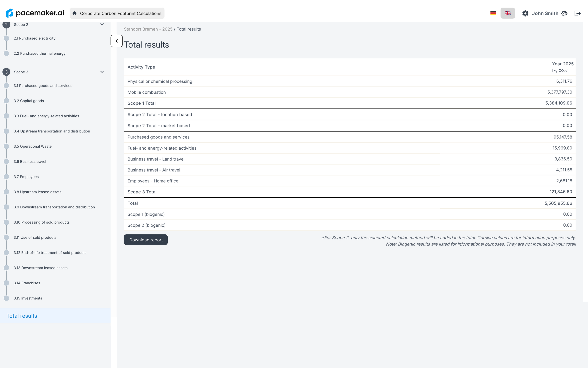The height and width of the screenshot is (370, 588).
Task: Select the English flag language button
Action: [508, 13]
